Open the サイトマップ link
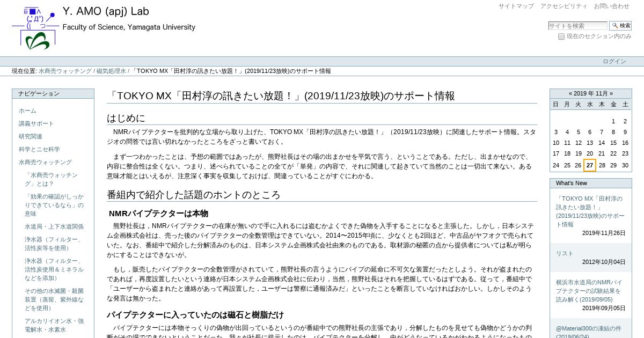 [516, 6]
